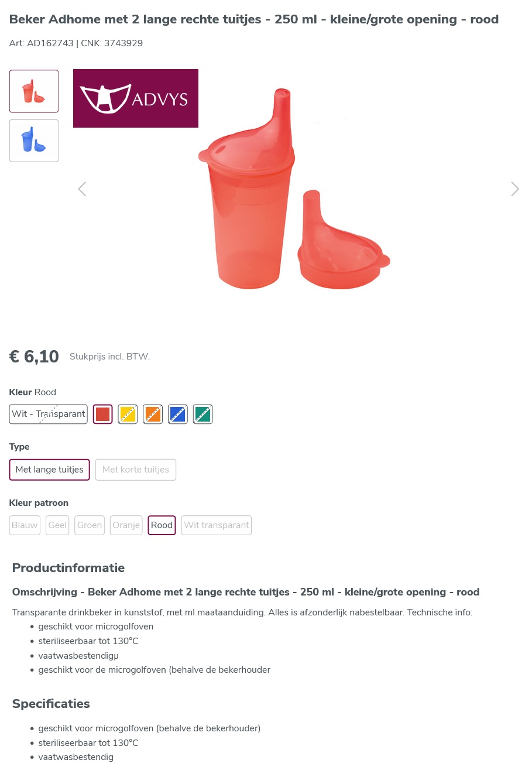
Task: Choose the red color swatch
Action: (x=103, y=414)
